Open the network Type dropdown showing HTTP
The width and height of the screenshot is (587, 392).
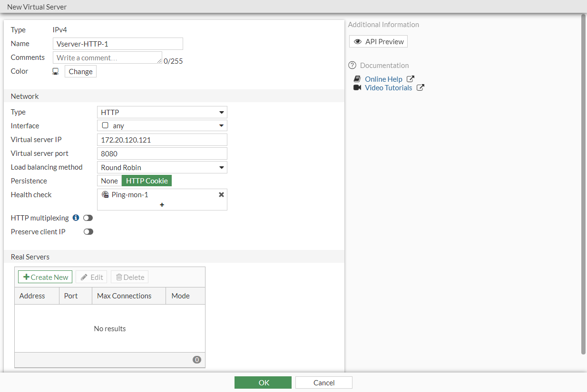(221, 112)
